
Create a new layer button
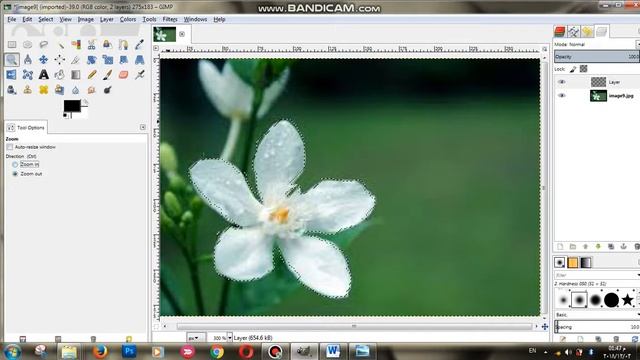pyautogui.click(x=560, y=247)
